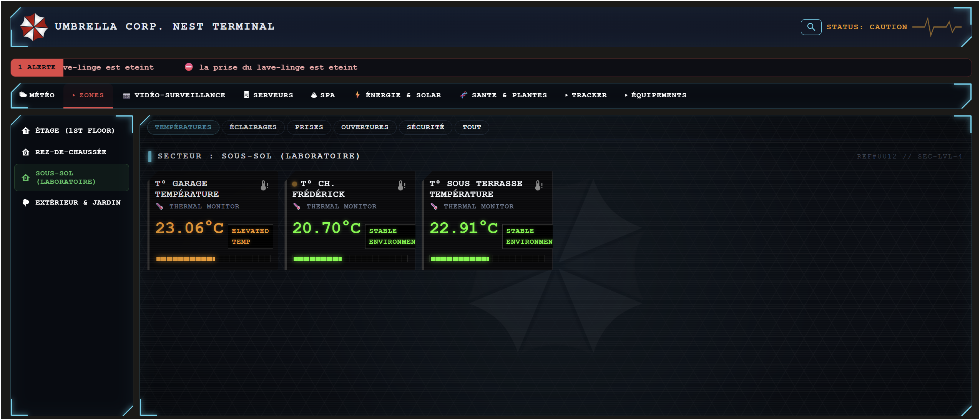Image resolution: width=980 pixels, height=420 pixels.
Task: Open the Météo tab
Action: (x=37, y=95)
